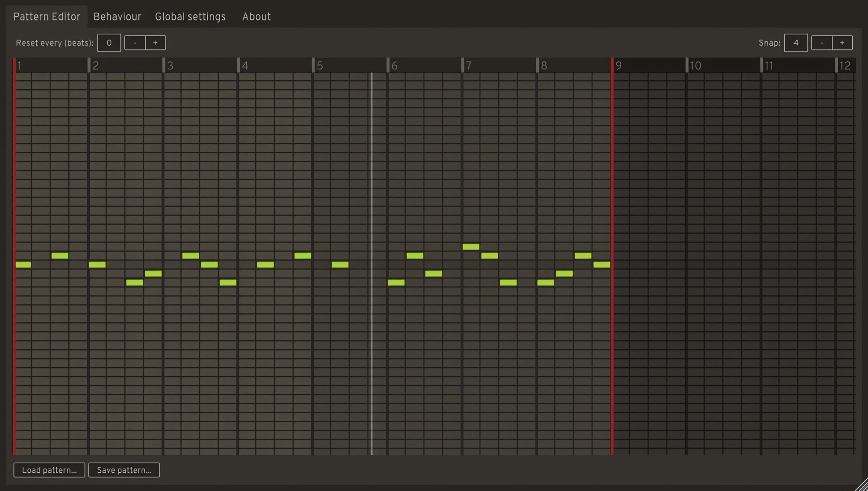This screenshot has height=491, width=868.
Task: Decrease Reset every beats value
Action: coord(134,42)
